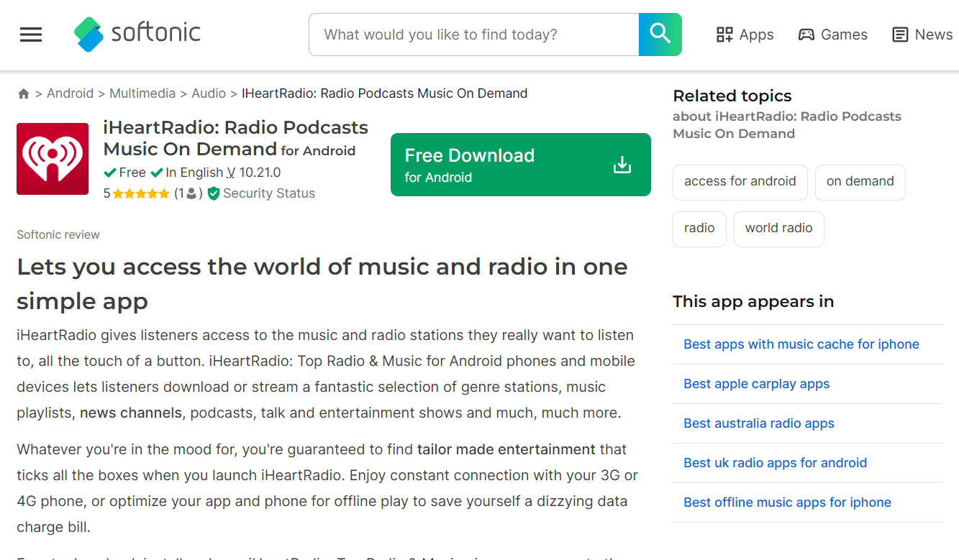Open Best apple carplay apps
This screenshot has width=959, height=560.
(x=757, y=384)
